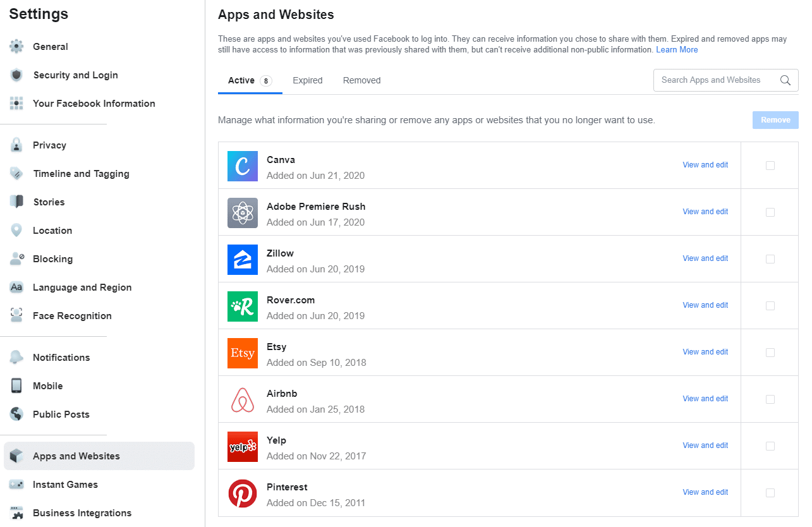Go to Face Recognition settings
This screenshot has height=527, width=812.
click(x=72, y=316)
